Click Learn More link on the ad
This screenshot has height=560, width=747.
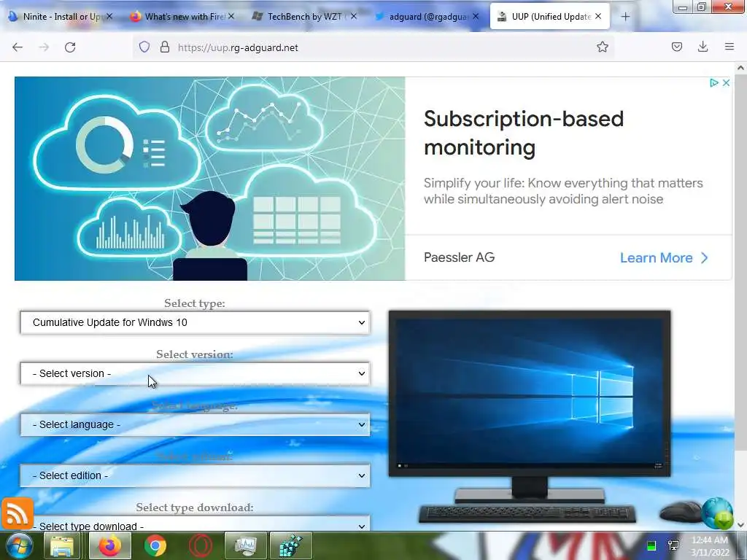pyautogui.click(x=664, y=257)
